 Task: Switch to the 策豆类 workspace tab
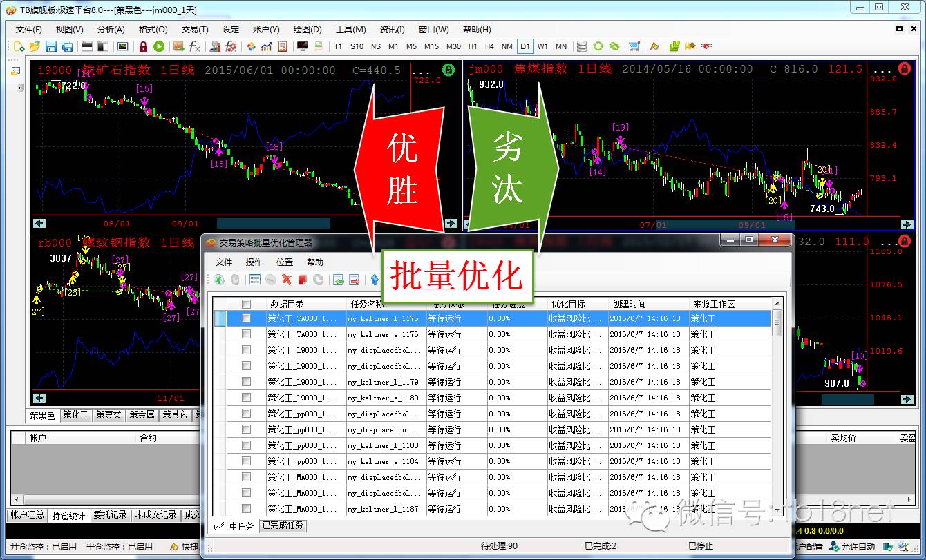108,415
